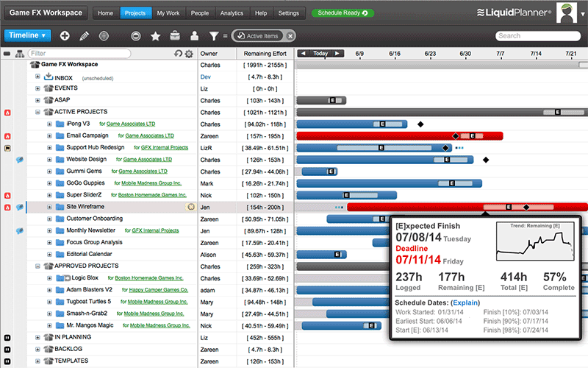Click the Today button in timeline header
Screen dimensions: 588x368
pos(320,53)
